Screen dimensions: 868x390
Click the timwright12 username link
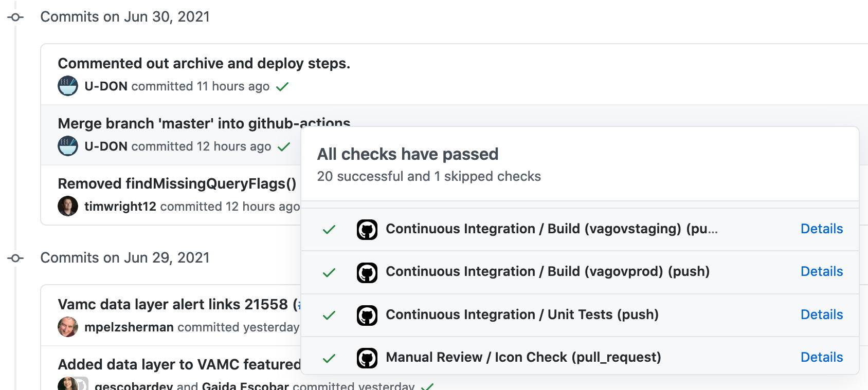tap(120, 207)
